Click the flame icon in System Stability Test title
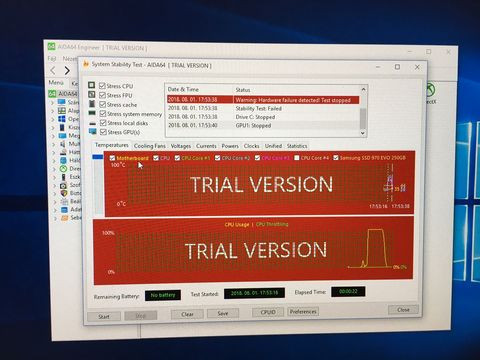The width and height of the screenshot is (480, 360). click(x=86, y=63)
